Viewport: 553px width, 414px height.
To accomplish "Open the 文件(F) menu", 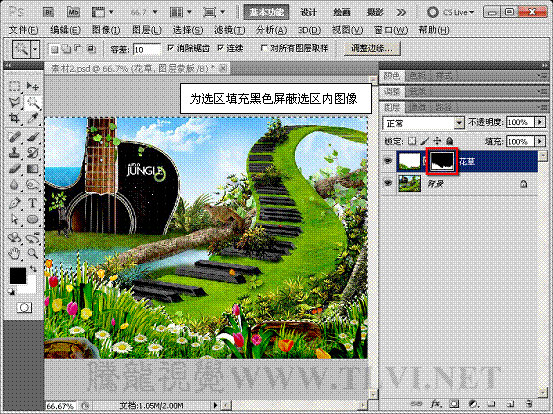I will pyautogui.click(x=23, y=30).
